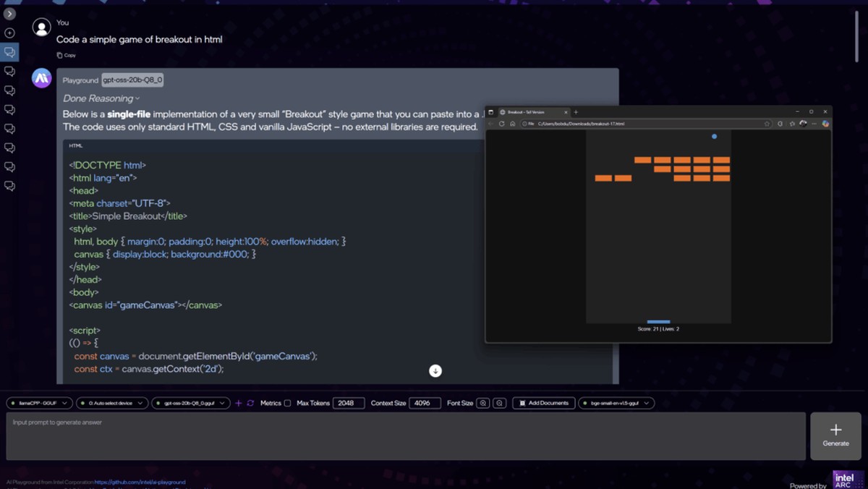The height and width of the screenshot is (489, 868).
Task: Increase font size with zoom-in icon
Action: (x=483, y=403)
